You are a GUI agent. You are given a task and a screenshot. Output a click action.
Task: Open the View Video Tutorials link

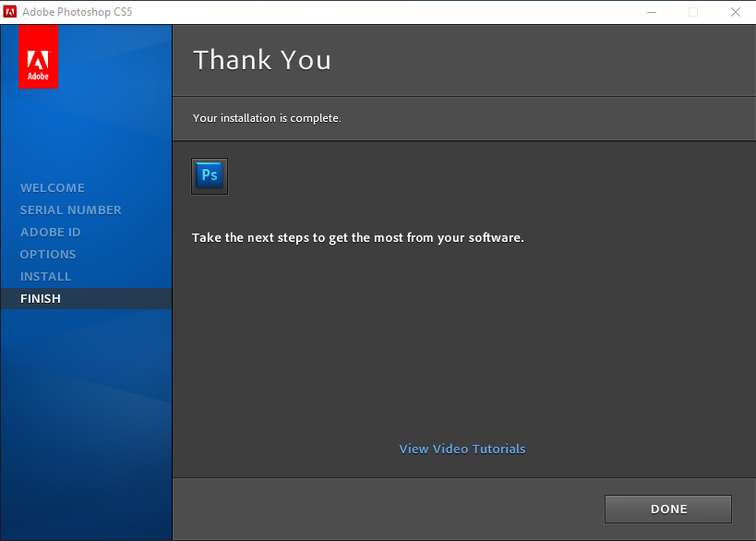click(x=462, y=449)
